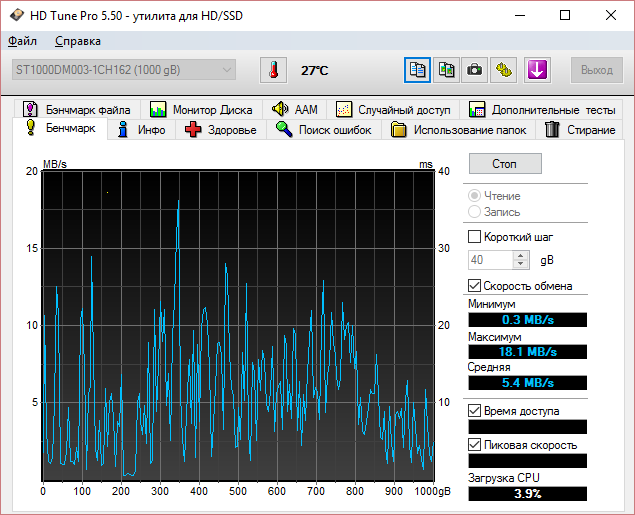635x515 pixels.
Task: Open the Справка menu
Action: click(78, 41)
